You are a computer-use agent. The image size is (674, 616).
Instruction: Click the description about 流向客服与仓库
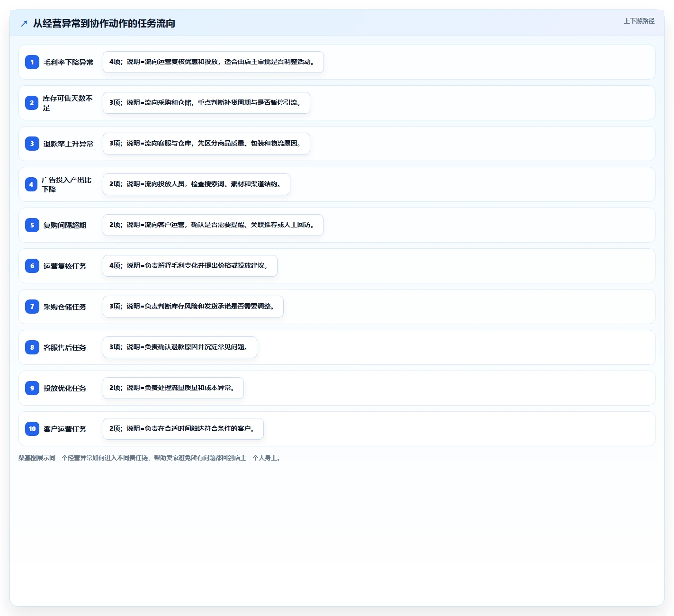coord(207,144)
